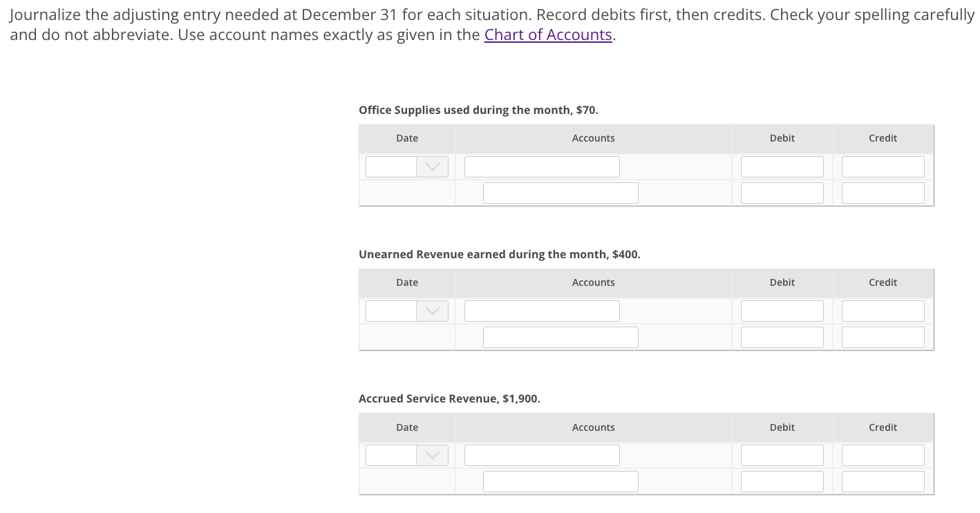The width and height of the screenshot is (980, 513).
Task: Click the empty Debit field on Unearned Revenue second row
Action: (x=782, y=337)
